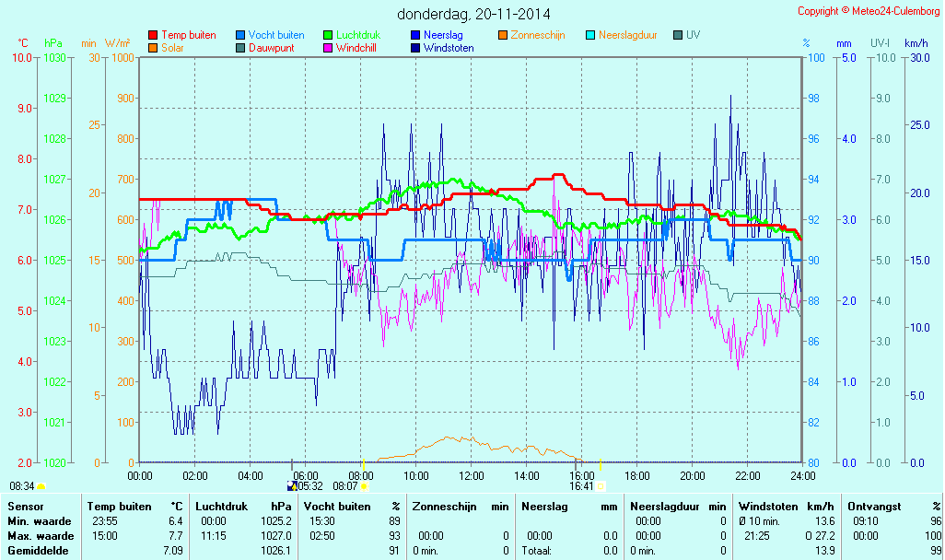Click the sunset icon next to 16:41
The image size is (945, 560).
click(x=601, y=486)
